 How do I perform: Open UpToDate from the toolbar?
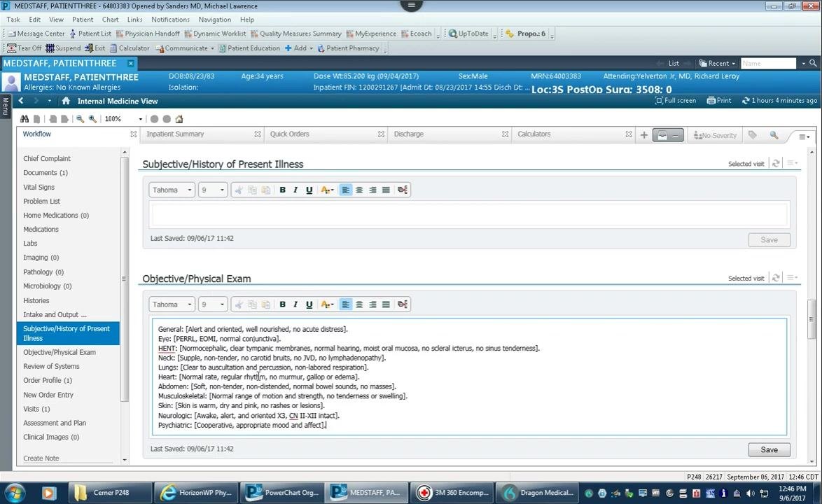[x=468, y=34]
